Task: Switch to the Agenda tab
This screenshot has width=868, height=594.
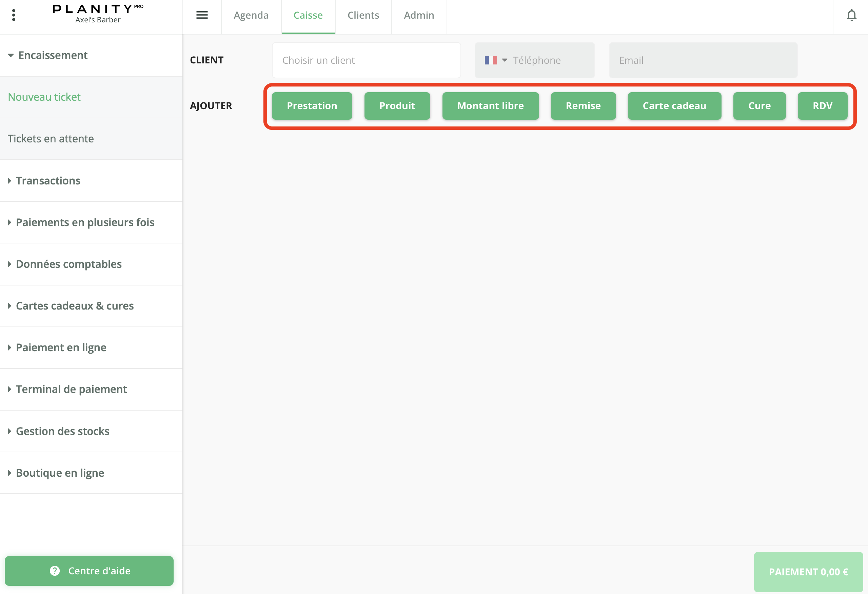Action: pyautogui.click(x=251, y=15)
